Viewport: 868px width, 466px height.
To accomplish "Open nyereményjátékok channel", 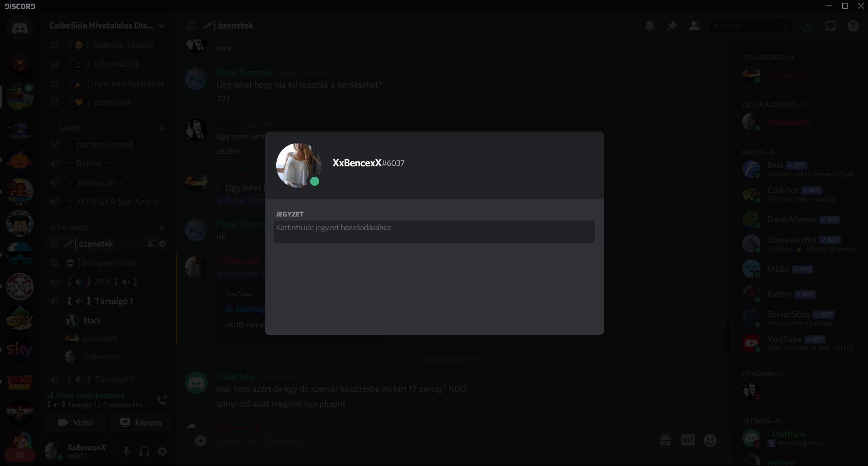I will pyautogui.click(x=108, y=84).
